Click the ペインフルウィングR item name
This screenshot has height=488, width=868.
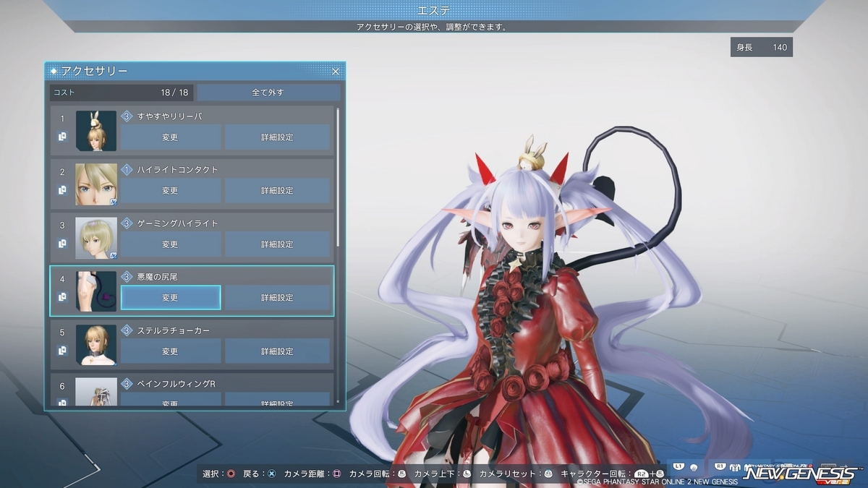(x=176, y=384)
